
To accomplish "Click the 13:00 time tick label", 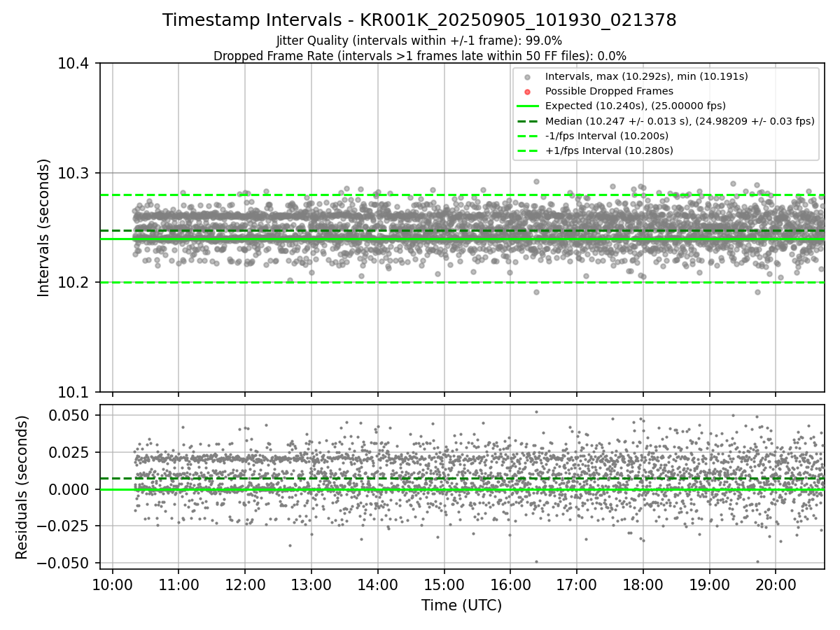I will coord(311,585).
